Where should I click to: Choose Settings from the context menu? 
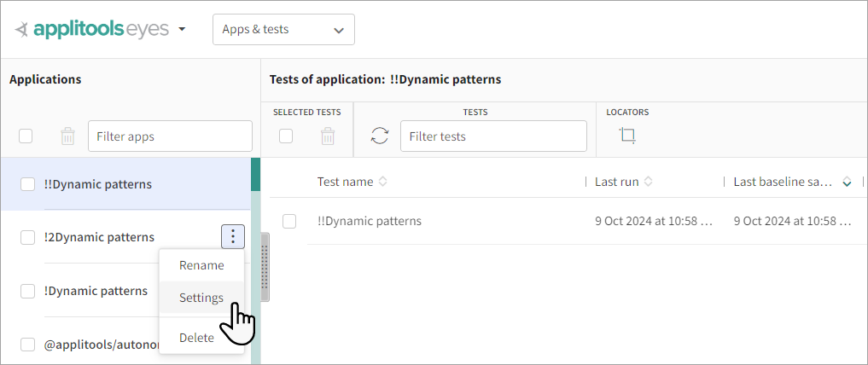(201, 298)
